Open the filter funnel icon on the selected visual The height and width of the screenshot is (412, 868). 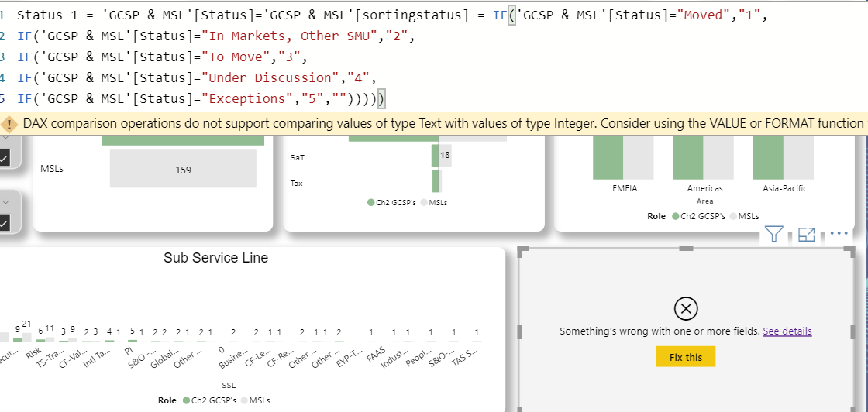[x=774, y=235]
